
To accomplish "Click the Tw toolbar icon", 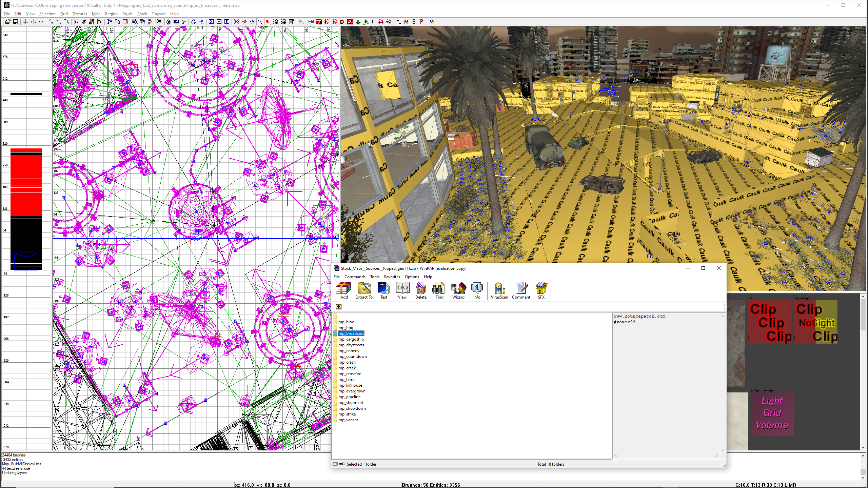I will click(399, 22).
